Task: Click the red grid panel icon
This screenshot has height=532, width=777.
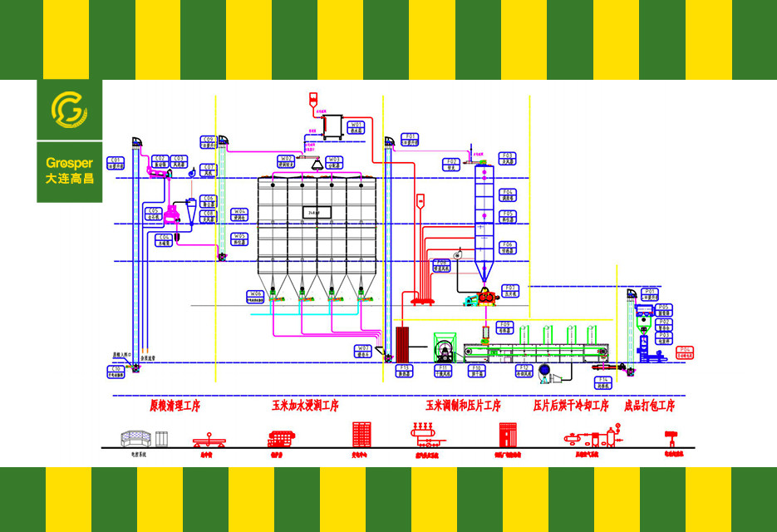Action: (361, 435)
